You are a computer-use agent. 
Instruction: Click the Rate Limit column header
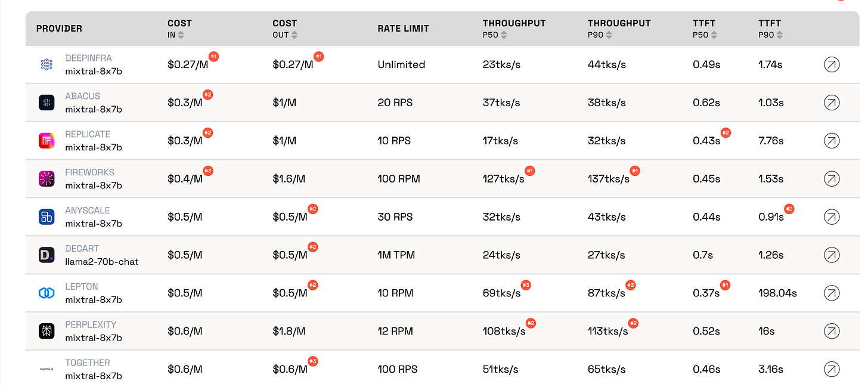(403, 29)
